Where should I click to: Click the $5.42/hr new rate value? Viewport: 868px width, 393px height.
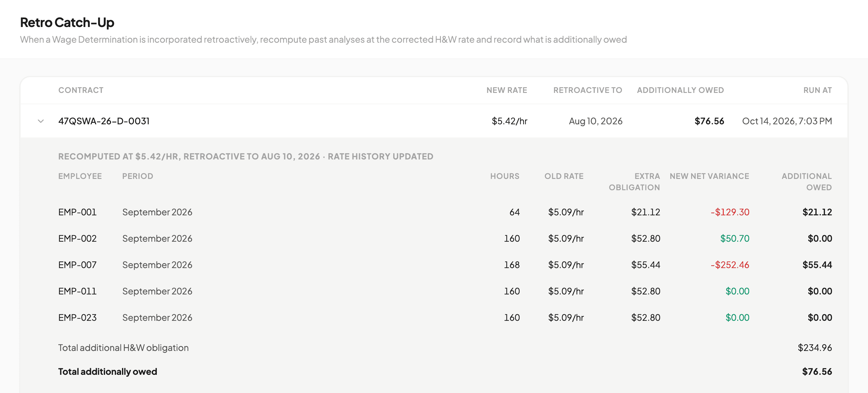pyautogui.click(x=509, y=121)
